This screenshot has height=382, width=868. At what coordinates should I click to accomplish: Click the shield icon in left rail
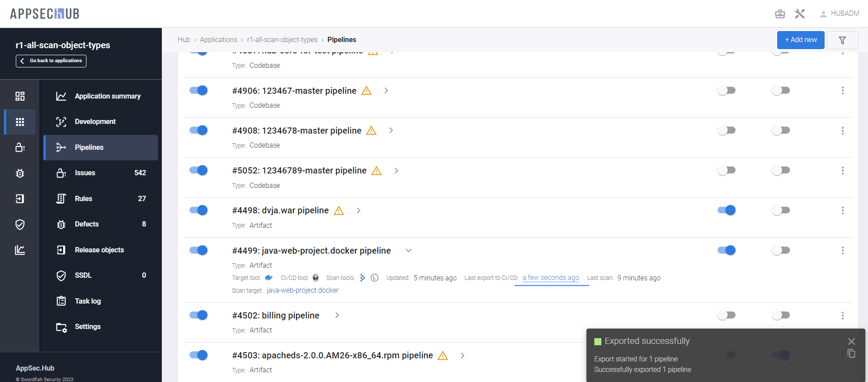click(20, 224)
